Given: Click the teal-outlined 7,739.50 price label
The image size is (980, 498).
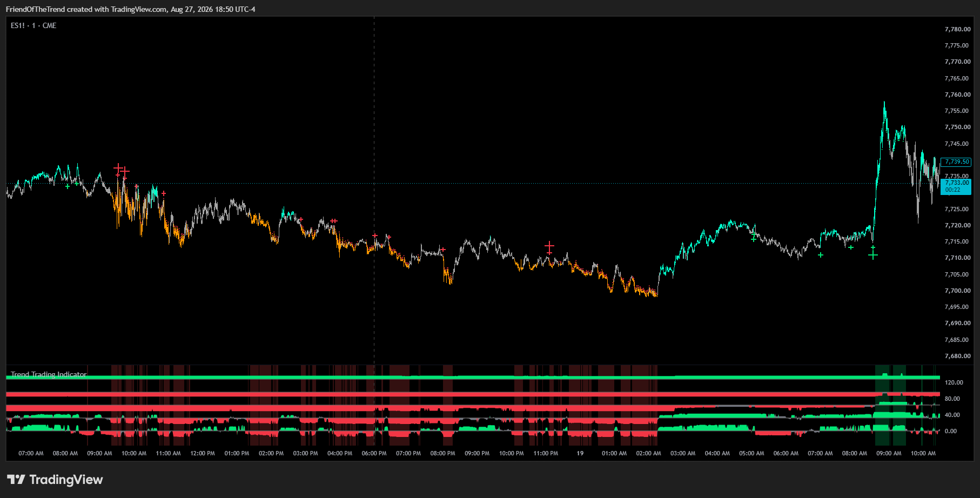Looking at the screenshot, I should [956, 161].
